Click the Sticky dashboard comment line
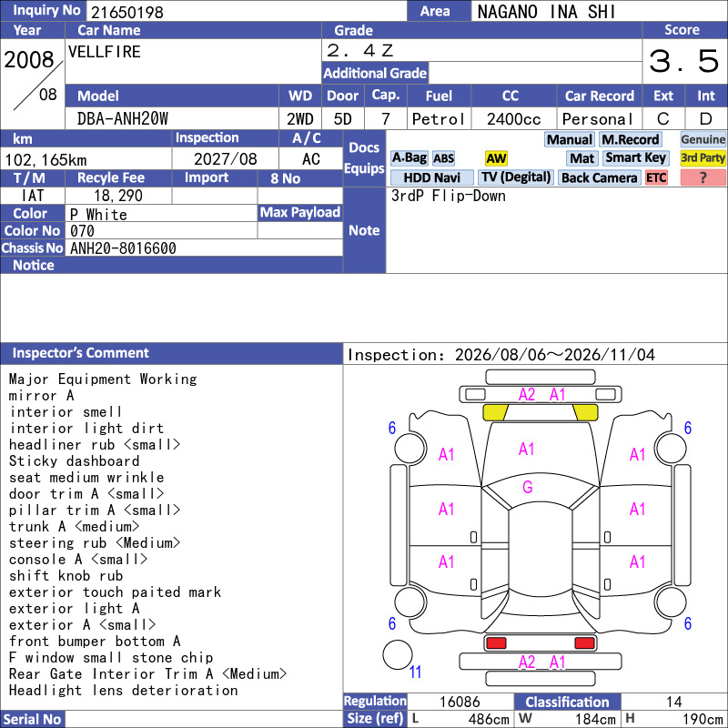This screenshot has width=728, height=728. pos(74,461)
